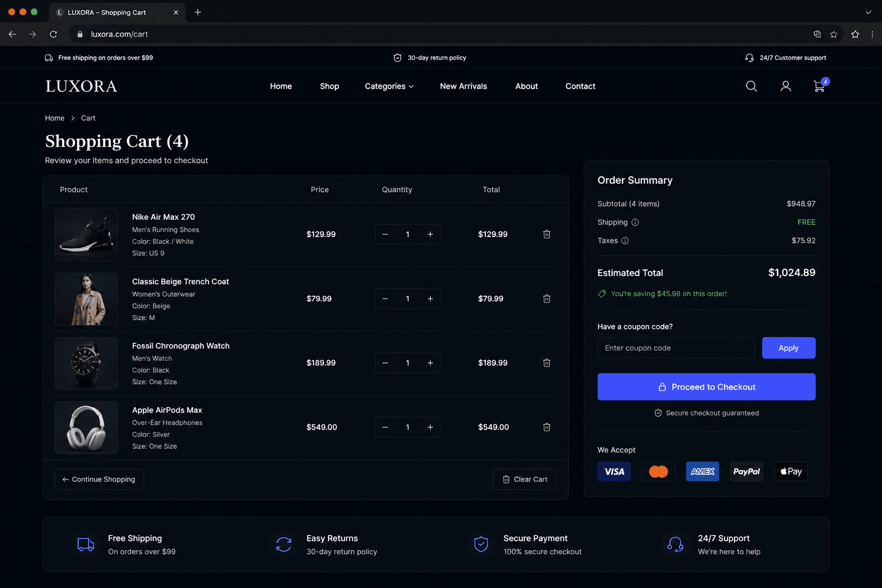Click the browser address bar URL
The height and width of the screenshot is (588, 882).
tap(119, 34)
